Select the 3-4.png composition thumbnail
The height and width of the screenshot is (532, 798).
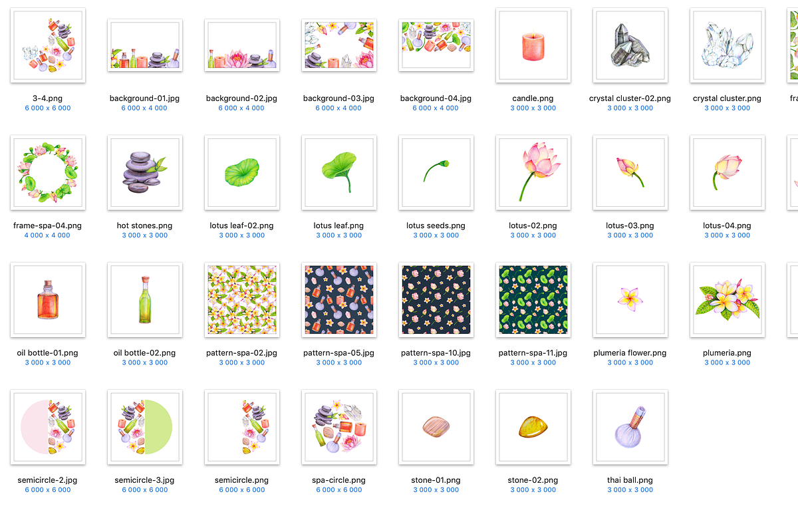point(48,45)
